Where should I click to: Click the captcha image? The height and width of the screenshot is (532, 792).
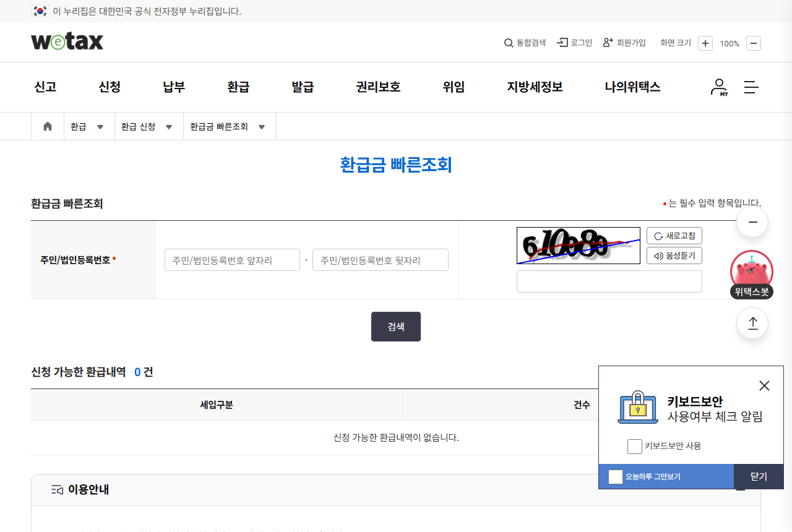coord(579,246)
